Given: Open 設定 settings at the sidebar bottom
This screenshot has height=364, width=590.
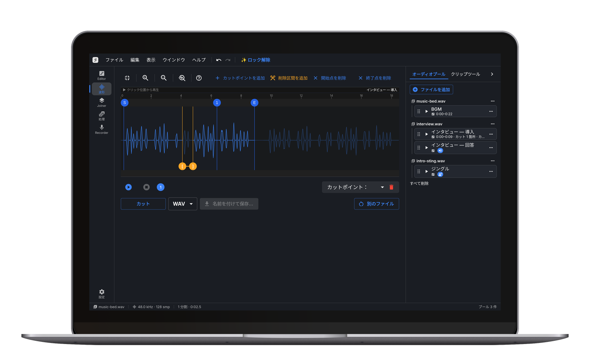Looking at the screenshot, I should [101, 294].
